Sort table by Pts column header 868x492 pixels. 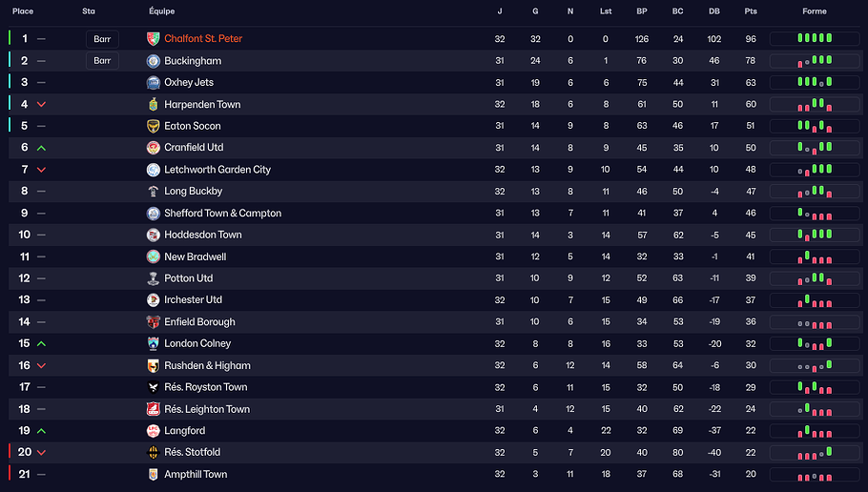tap(751, 11)
